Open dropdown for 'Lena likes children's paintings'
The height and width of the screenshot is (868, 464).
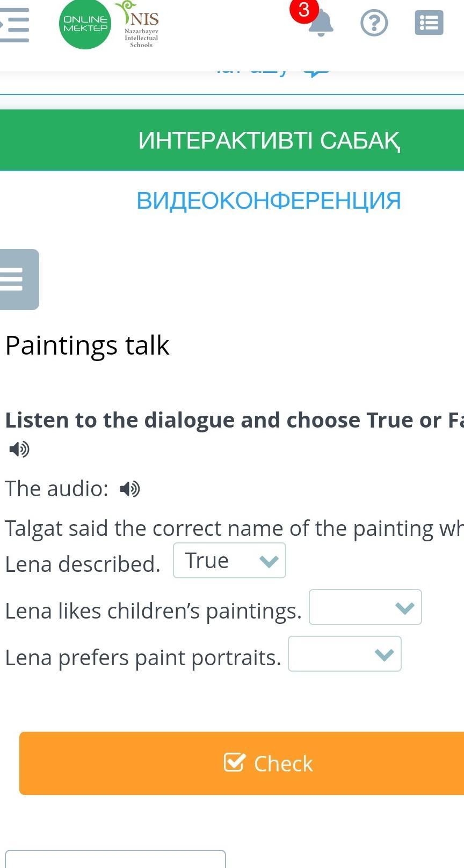(x=365, y=607)
